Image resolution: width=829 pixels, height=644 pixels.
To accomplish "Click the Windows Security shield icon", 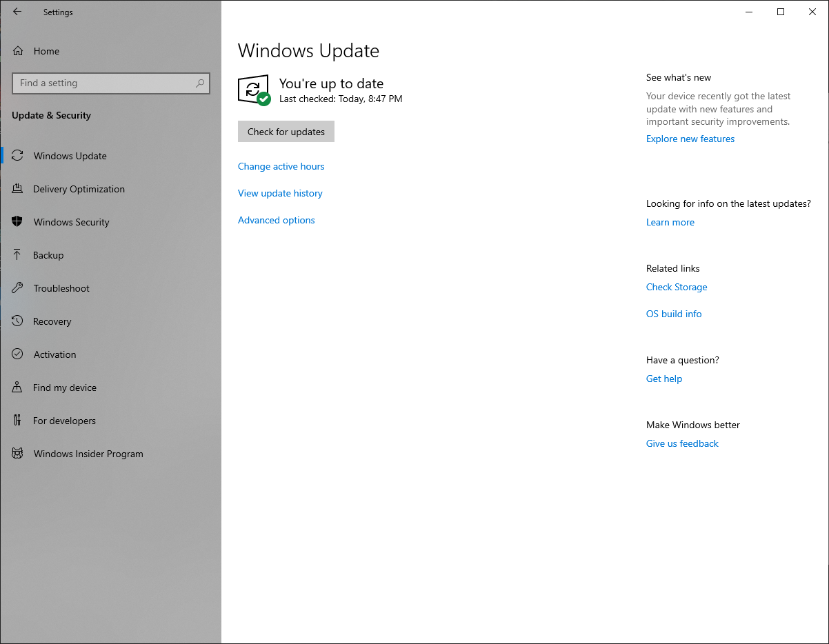I will point(18,222).
